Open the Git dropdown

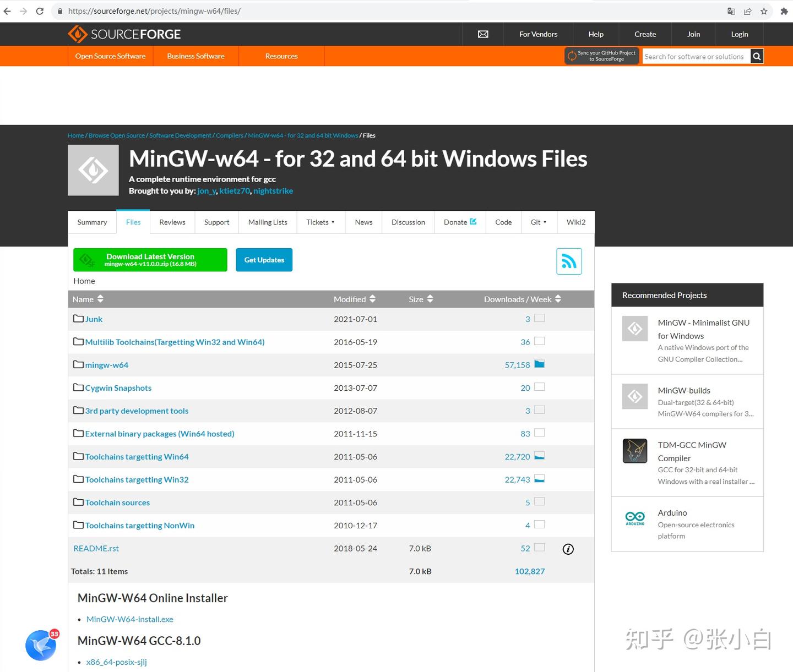(539, 222)
